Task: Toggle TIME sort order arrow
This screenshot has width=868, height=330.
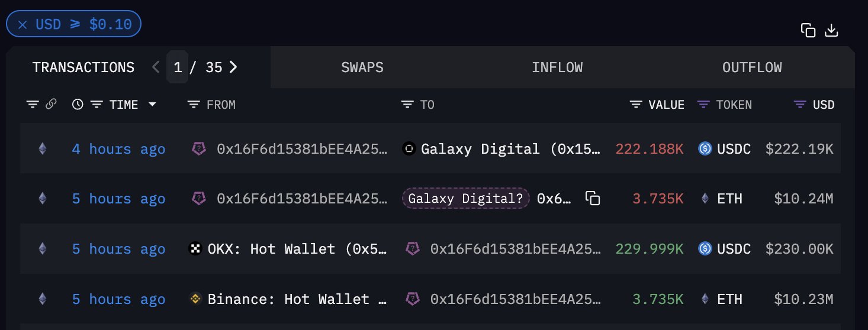Action: (152, 105)
